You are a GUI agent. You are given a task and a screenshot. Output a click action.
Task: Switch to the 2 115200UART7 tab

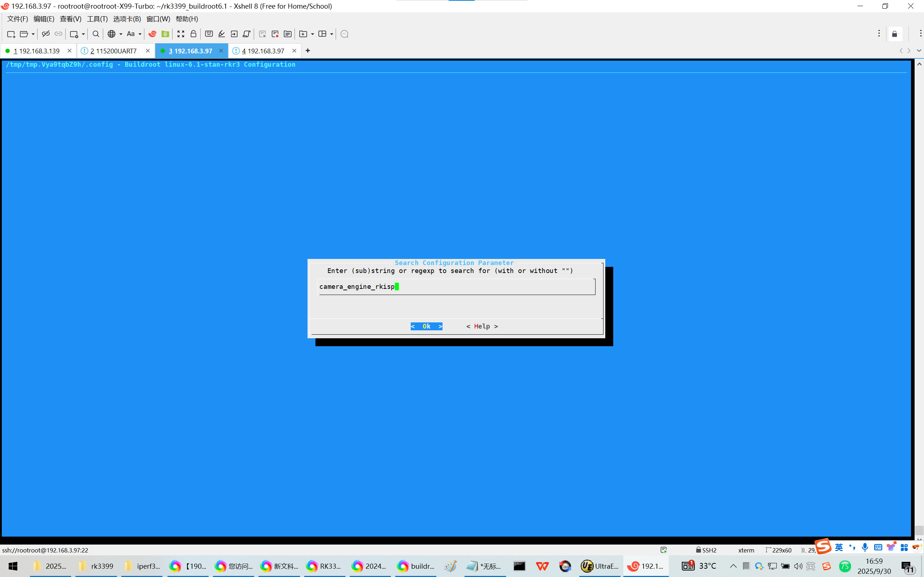[x=113, y=51]
